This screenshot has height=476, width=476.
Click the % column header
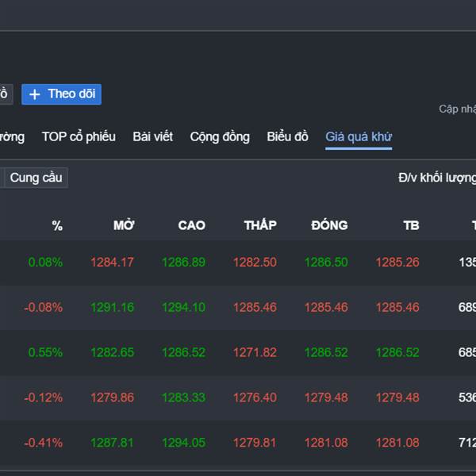[x=57, y=225]
